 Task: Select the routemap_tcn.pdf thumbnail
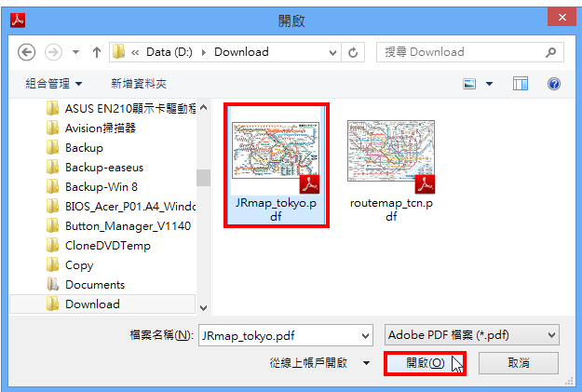[391, 151]
